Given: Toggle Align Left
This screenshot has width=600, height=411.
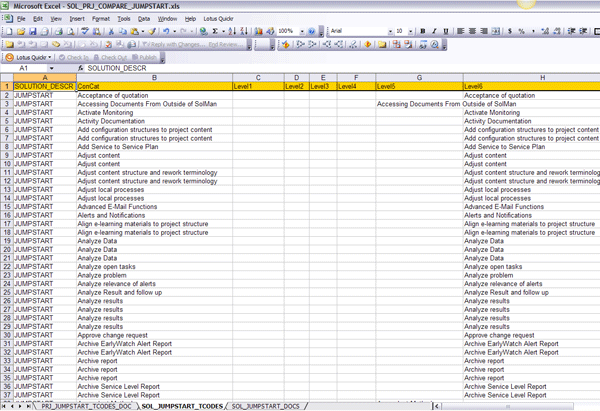Looking at the screenshot, I should pos(461,31).
